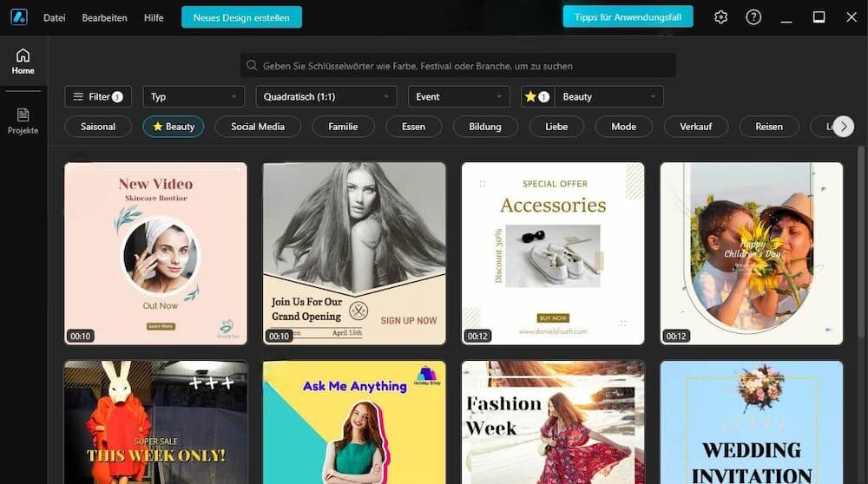Select the Liebe category chip
Image resolution: width=868 pixels, height=484 pixels.
point(556,127)
